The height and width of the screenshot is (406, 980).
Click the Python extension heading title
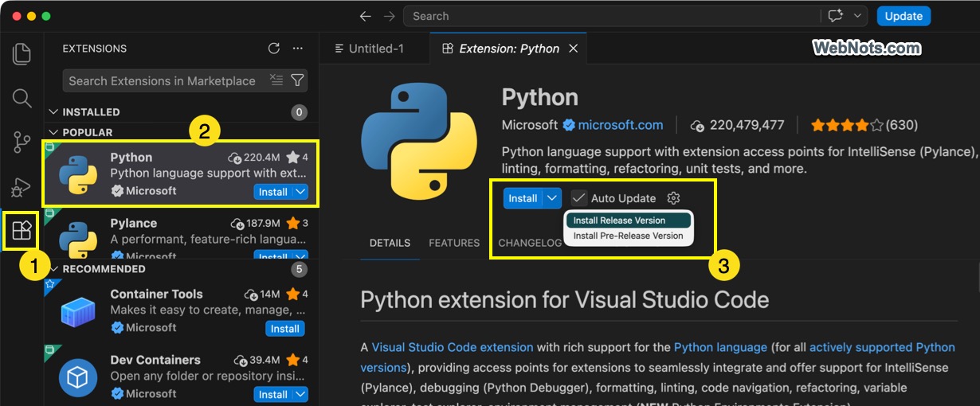[x=539, y=98]
